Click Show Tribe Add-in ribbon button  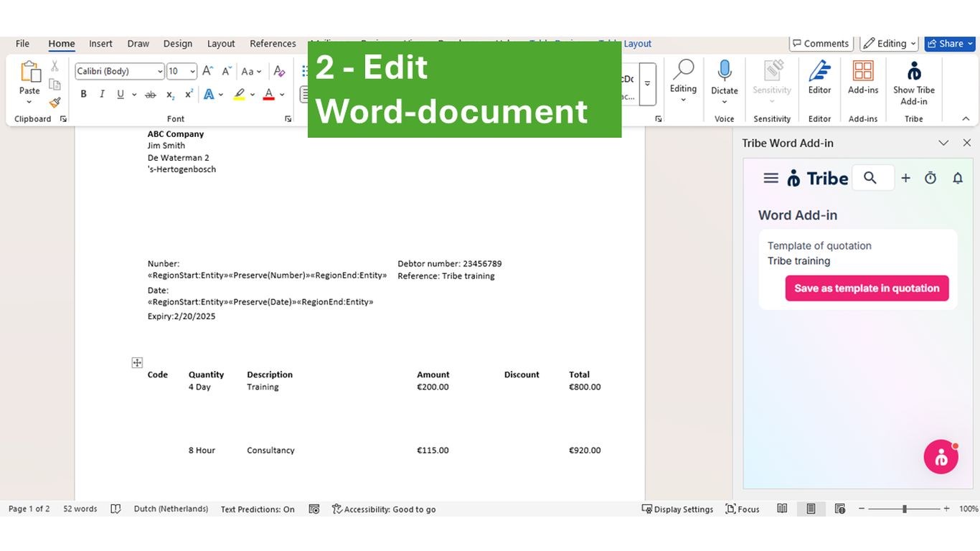pos(914,83)
